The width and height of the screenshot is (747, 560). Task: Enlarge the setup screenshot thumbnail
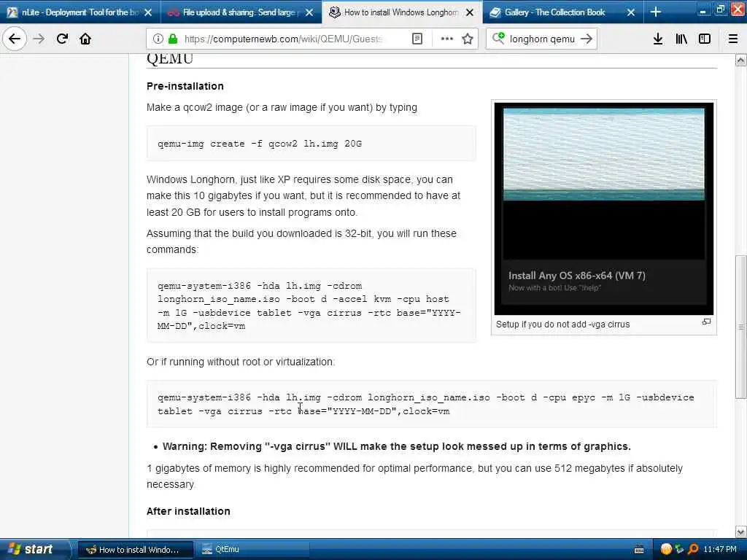603,209
